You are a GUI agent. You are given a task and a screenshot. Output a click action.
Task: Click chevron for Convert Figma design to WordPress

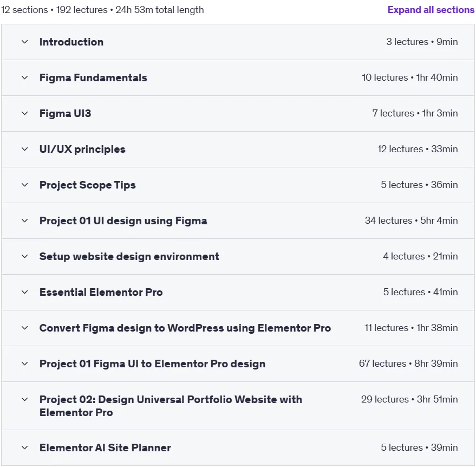pos(24,328)
